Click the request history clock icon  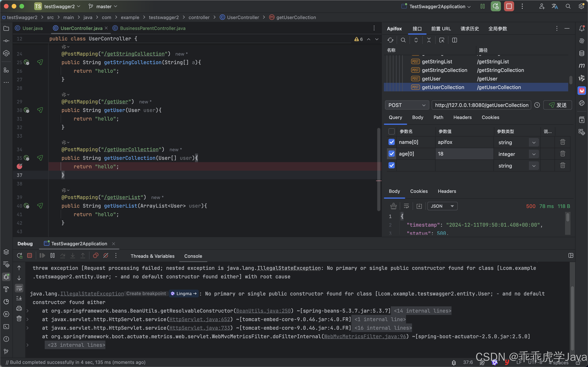[x=537, y=105]
